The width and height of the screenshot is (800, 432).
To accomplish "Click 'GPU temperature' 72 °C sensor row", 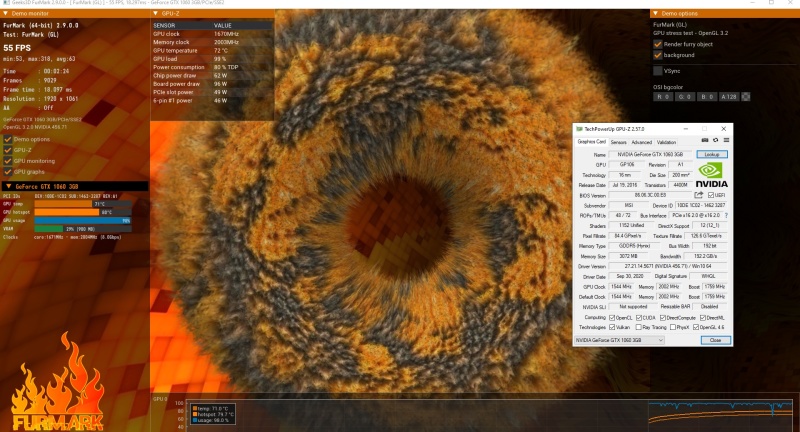I will [x=212, y=50].
